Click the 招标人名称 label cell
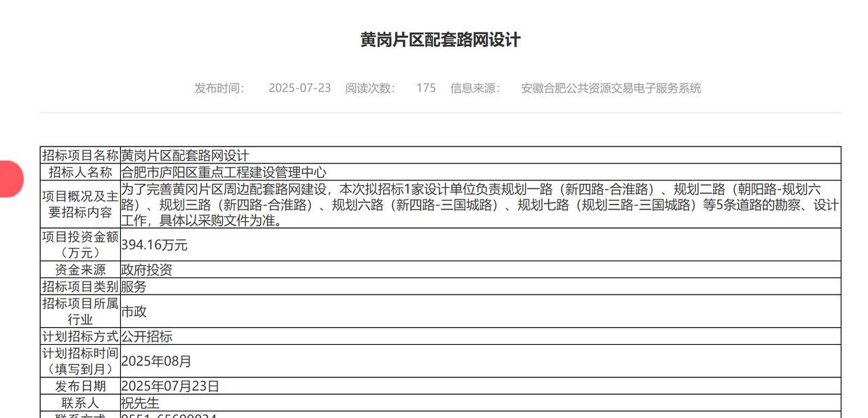 [80, 172]
